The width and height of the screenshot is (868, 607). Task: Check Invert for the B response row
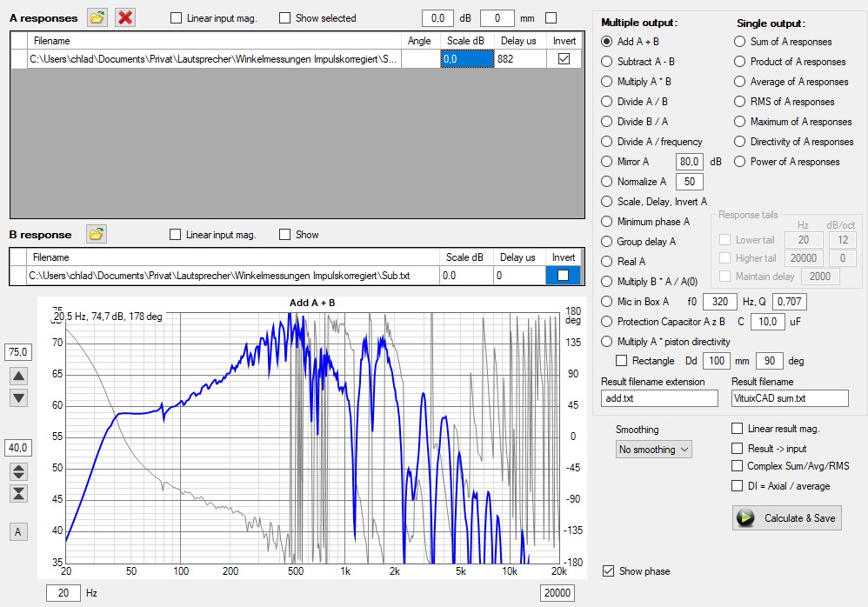(x=563, y=275)
